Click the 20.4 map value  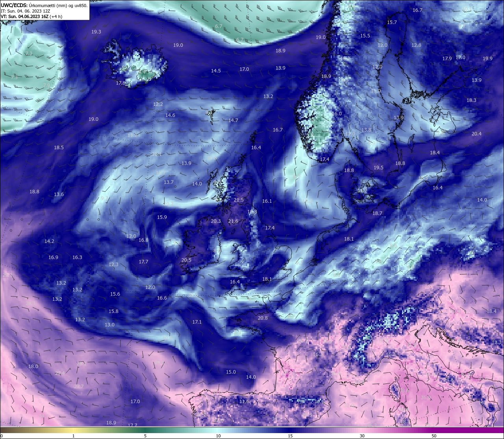click(x=476, y=134)
